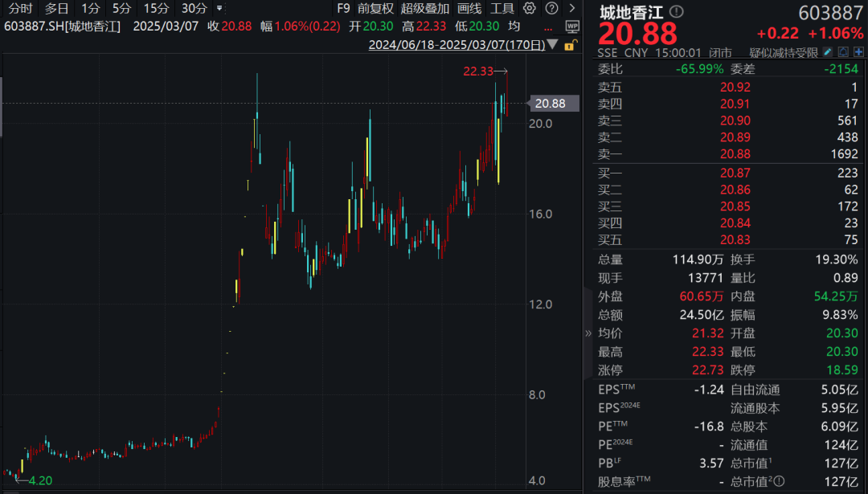Click the 跌停 limit-down price 18.59
The height and width of the screenshot is (494, 868).
tap(842, 370)
